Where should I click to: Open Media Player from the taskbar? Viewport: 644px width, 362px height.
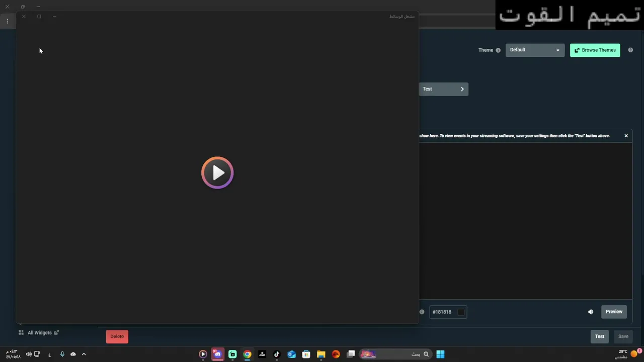pos(203,354)
